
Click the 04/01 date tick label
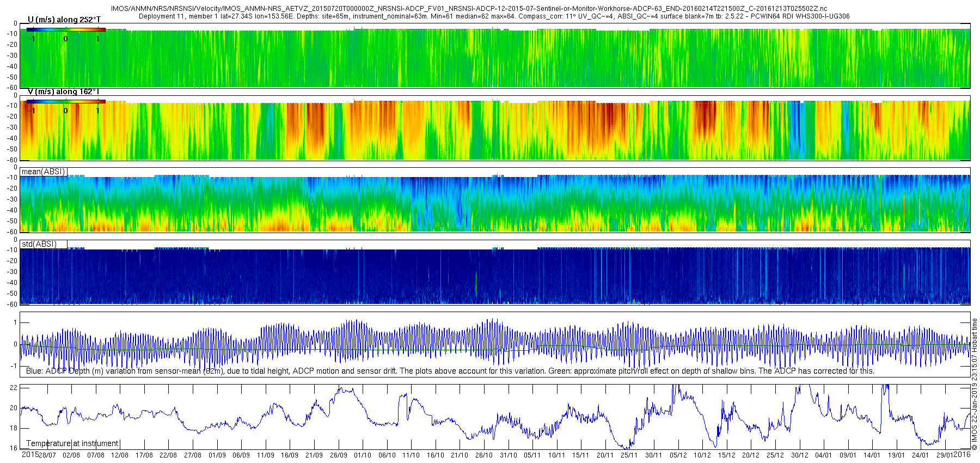[x=823, y=455]
